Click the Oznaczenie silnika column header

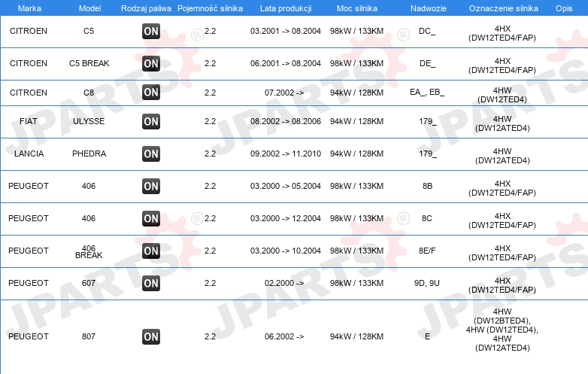[x=504, y=8]
